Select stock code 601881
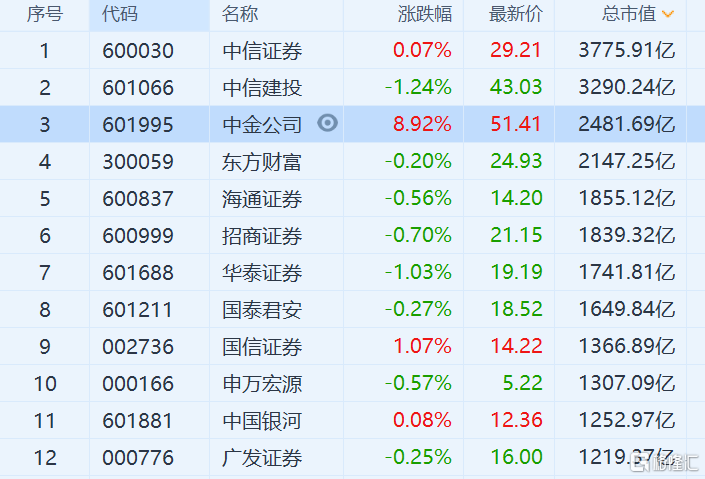 [x=138, y=421]
